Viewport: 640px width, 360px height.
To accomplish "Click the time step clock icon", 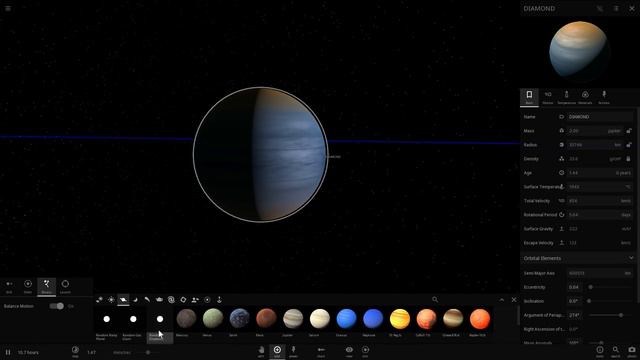I will pyautogui.click(x=75, y=350).
